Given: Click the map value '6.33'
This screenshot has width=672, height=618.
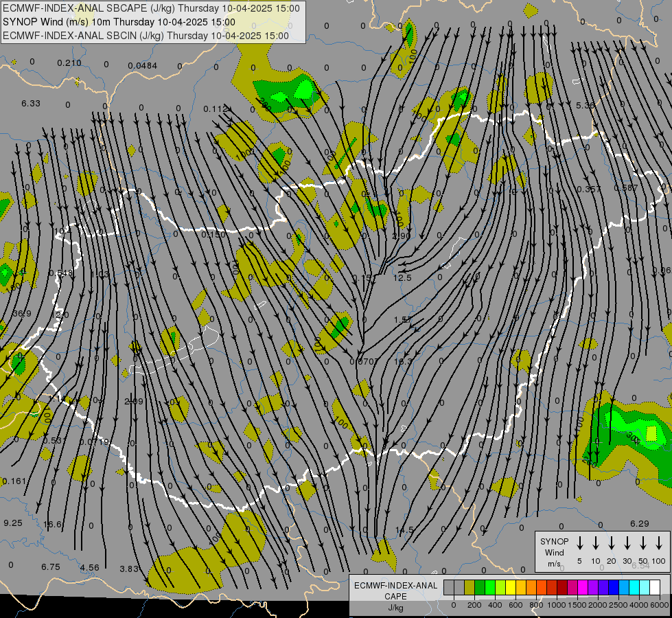Looking at the screenshot, I should tap(31, 104).
